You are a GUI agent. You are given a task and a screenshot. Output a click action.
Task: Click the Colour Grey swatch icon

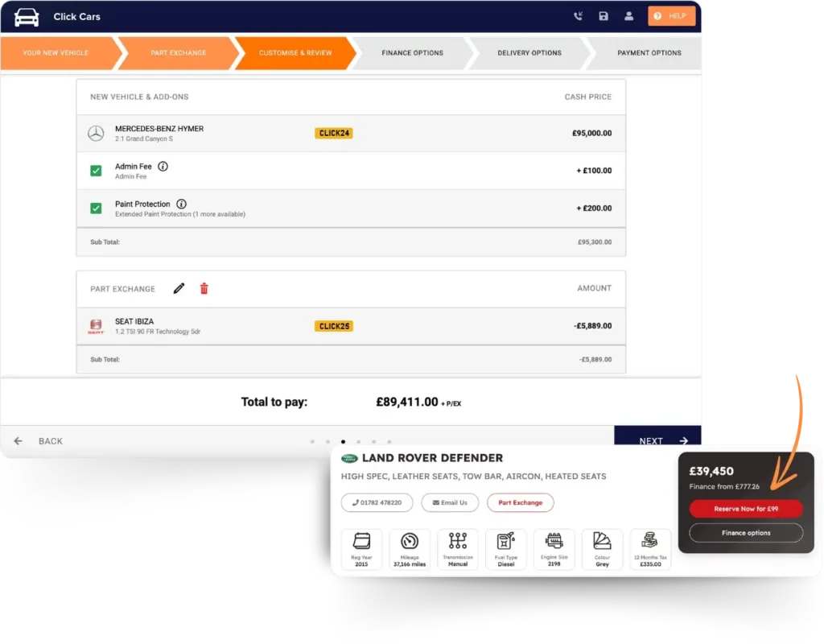tap(602, 540)
